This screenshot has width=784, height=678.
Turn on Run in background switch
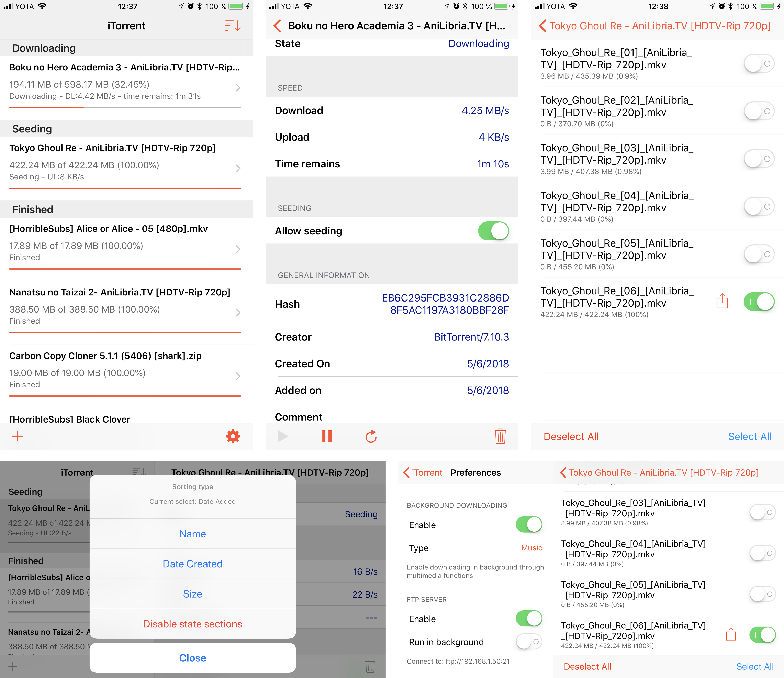(529, 642)
